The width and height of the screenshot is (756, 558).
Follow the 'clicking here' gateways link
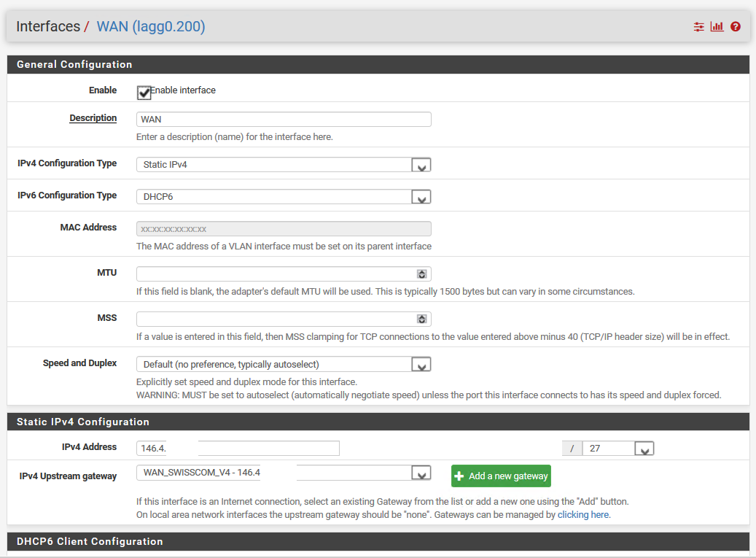point(583,514)
